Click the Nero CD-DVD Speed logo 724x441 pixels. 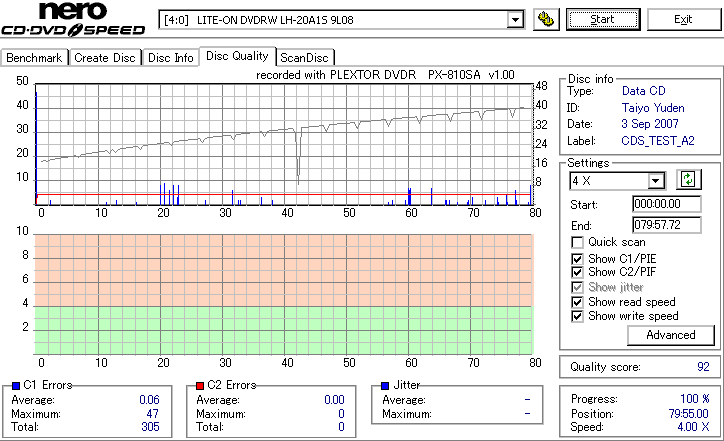(x=73, y=19)
